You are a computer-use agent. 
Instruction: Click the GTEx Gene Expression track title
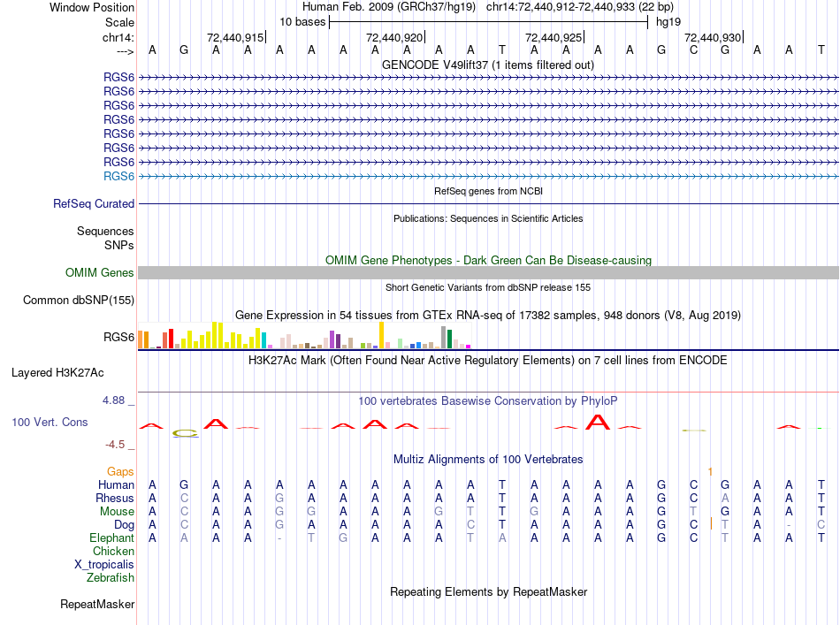point(488,315)
